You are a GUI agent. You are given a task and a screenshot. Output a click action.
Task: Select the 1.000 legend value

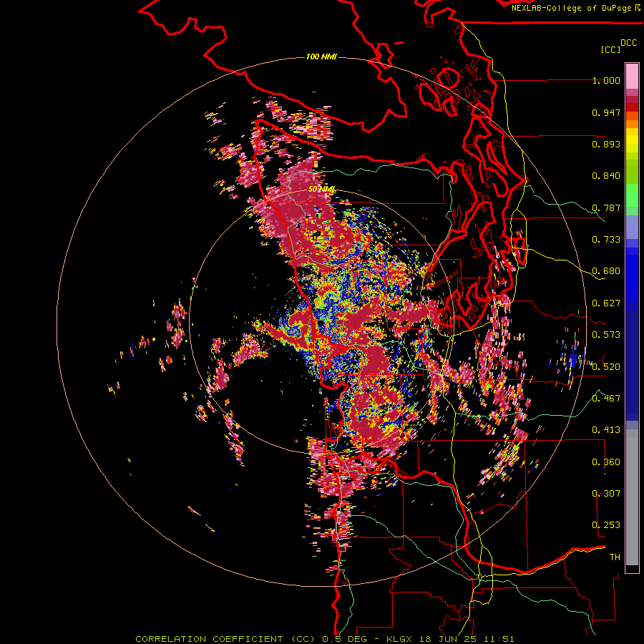coord(606,80)
